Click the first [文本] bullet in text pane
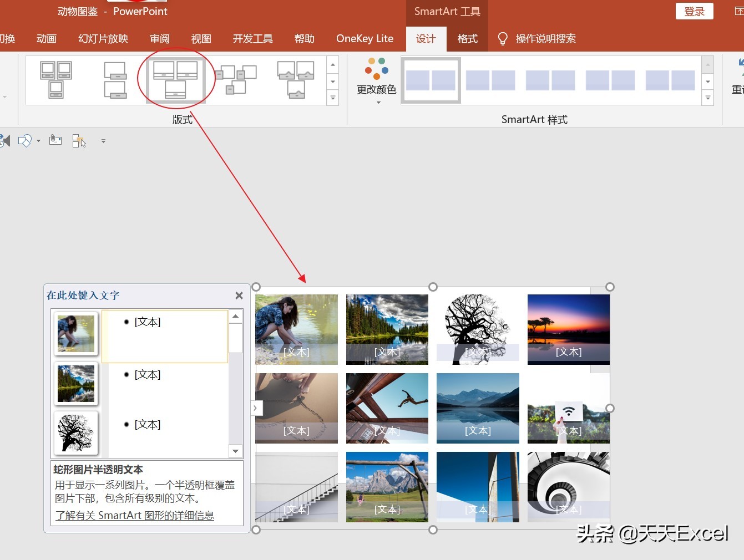 point(148,322)
